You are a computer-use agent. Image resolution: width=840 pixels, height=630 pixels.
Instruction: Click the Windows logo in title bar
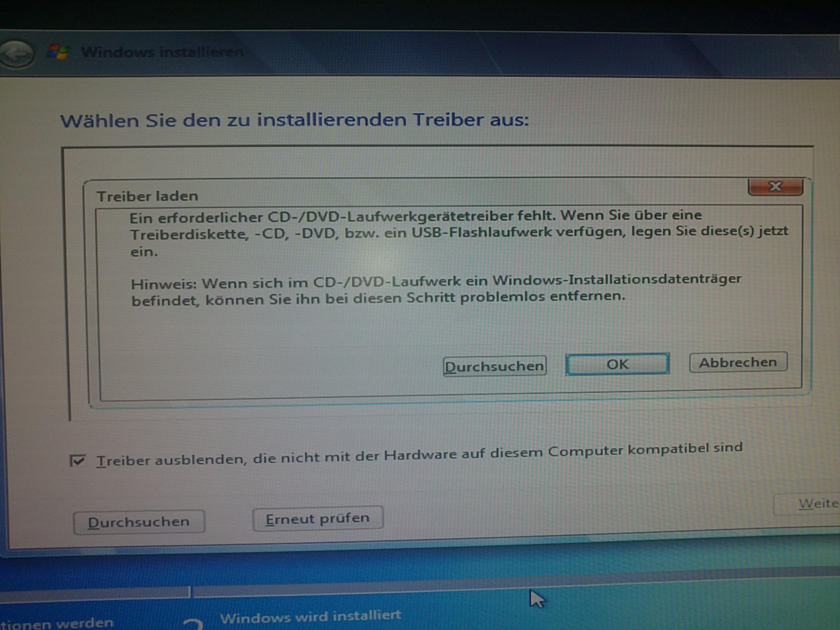[x=57, y=52]
